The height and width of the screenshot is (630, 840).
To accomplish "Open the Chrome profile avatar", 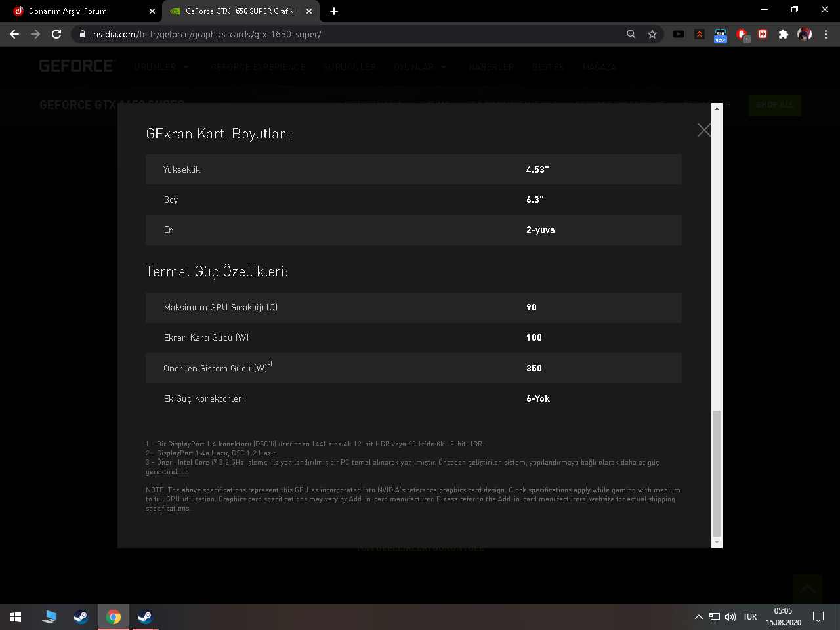I will coord(805,34).
